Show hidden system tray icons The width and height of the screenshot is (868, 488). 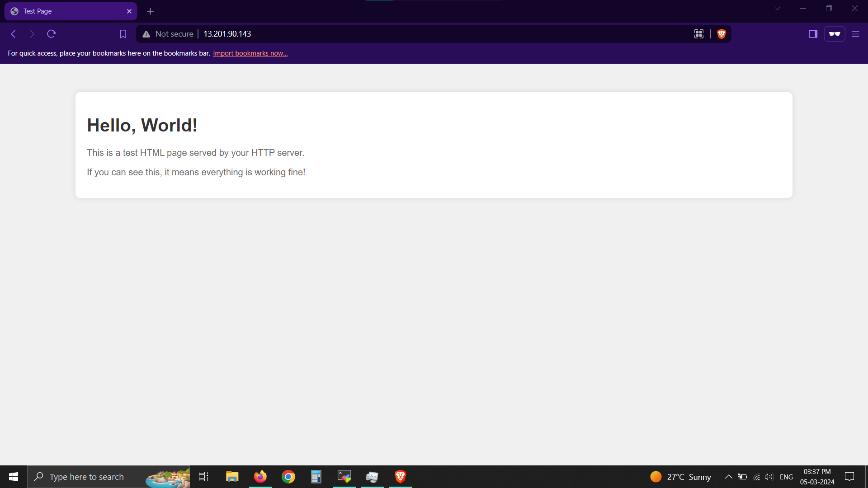[x=728, y=477]
